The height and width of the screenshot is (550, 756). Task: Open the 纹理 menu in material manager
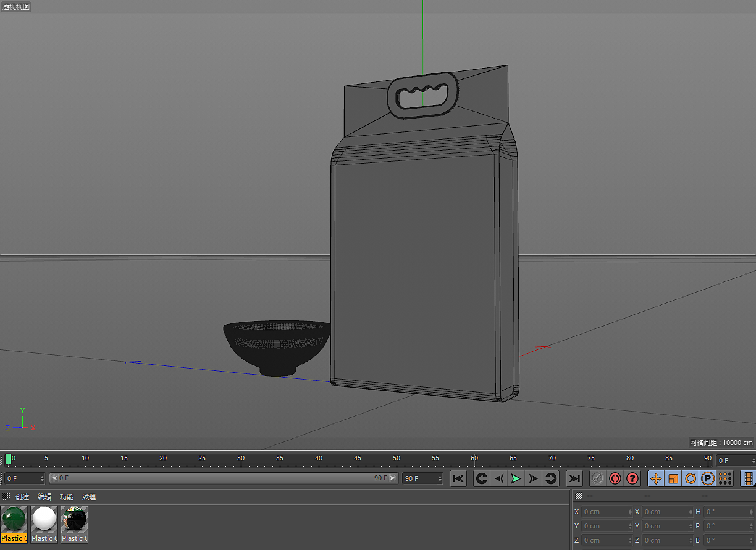pos(89,497)
